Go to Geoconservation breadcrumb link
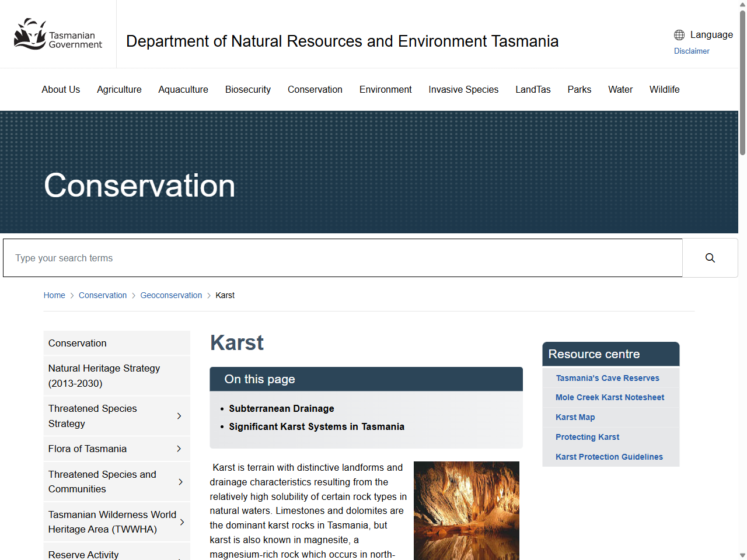The image size is (747, 560). pos(171,295)
